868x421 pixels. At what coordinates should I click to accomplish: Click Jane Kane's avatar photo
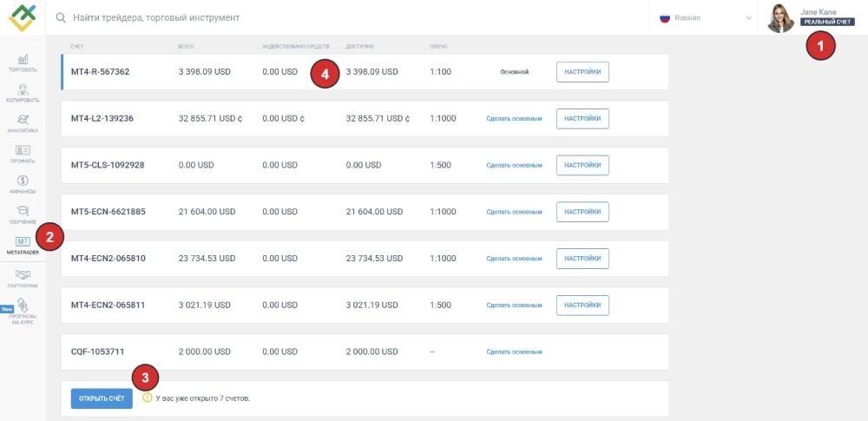click(x=780, y=18)
